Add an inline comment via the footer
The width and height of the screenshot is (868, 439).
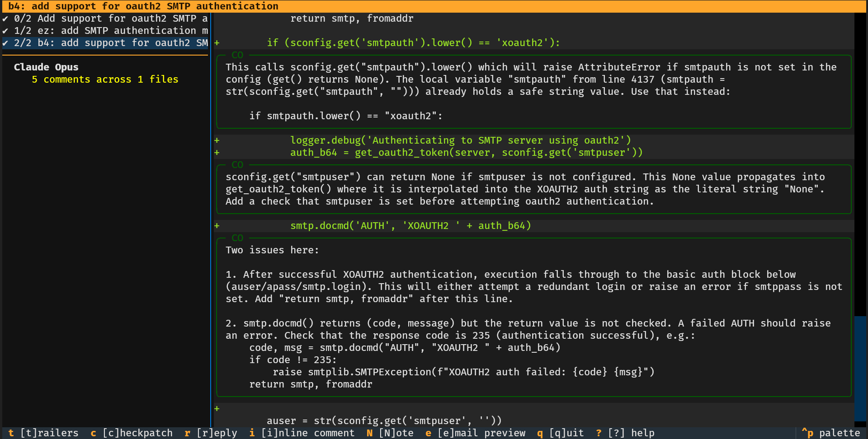302,433
